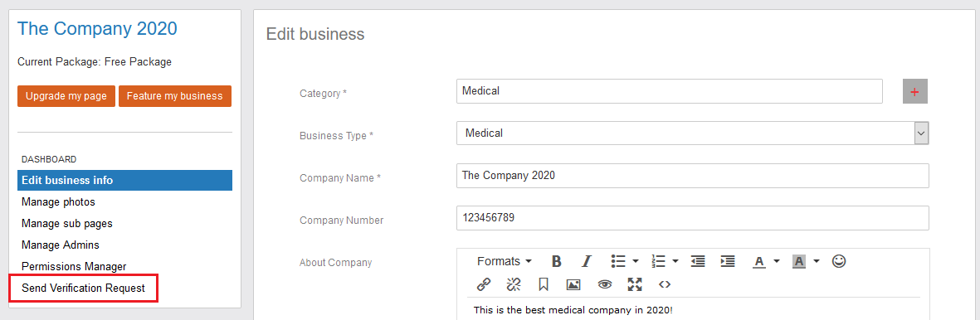980x320 pixels.
Task: Apply bold formatting in About Company editor
Action: coord(556,261)
